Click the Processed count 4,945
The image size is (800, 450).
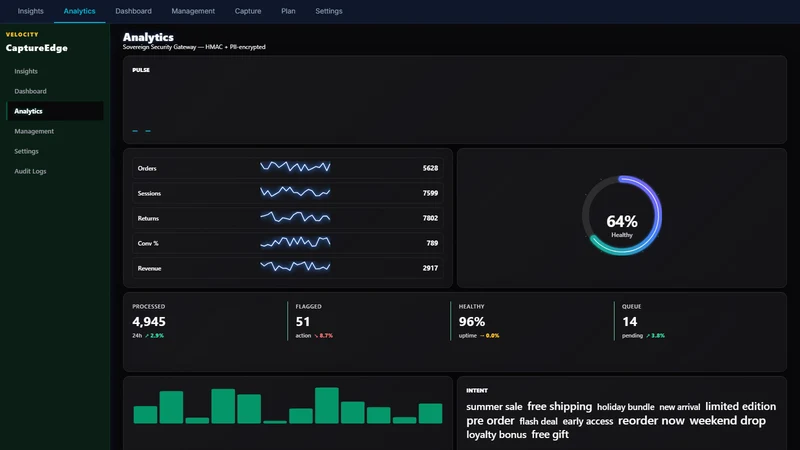pos(149,321)
